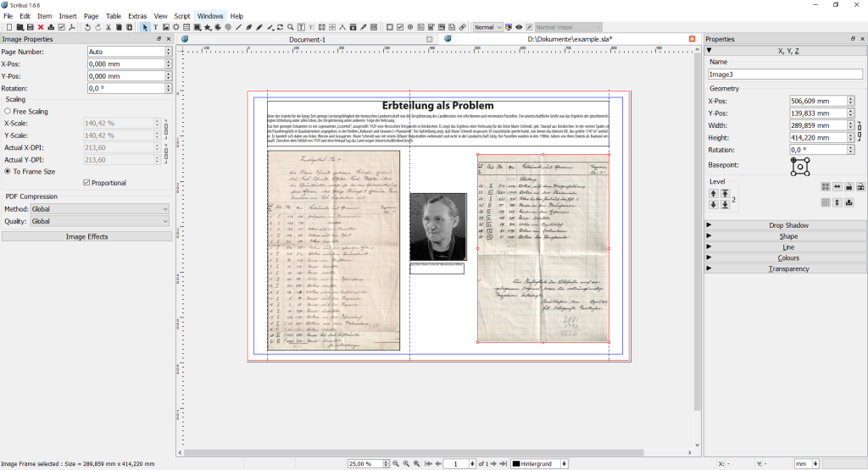The width and height of the screenshot is (868, 470).
Task: Select the straight Line tool
Action: pyautogui.click(x=238, y=27)
